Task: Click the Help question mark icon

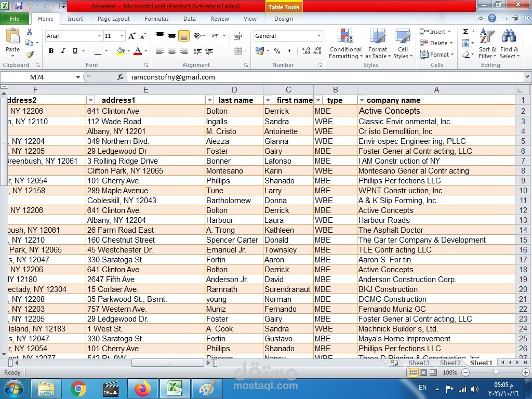Action: pos(492,19)
